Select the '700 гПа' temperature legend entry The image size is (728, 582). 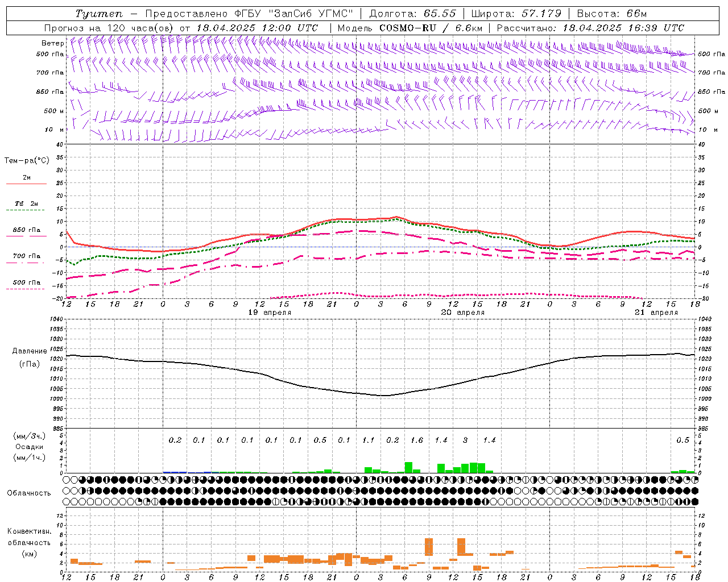[x=26, y=256]
